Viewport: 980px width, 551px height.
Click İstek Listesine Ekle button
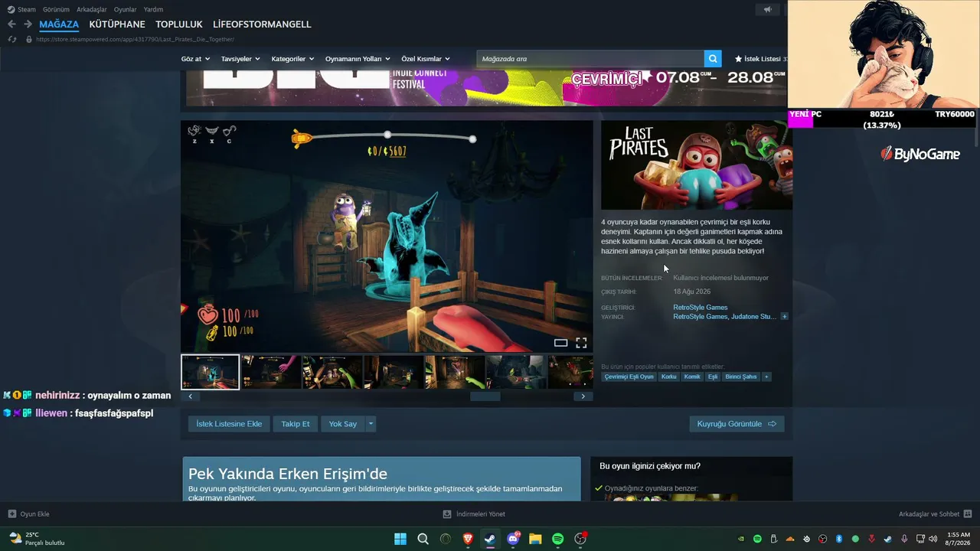pos(229,424)
